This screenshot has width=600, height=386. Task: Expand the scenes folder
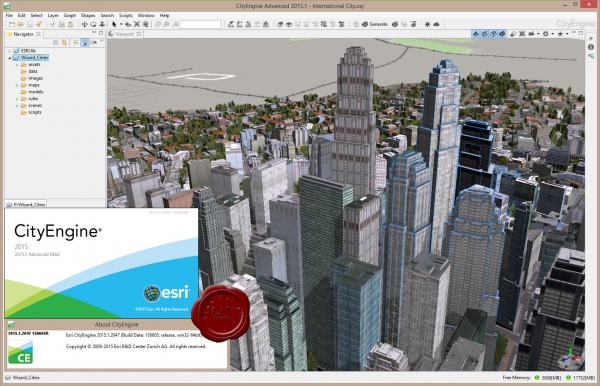tap(17, 106)
